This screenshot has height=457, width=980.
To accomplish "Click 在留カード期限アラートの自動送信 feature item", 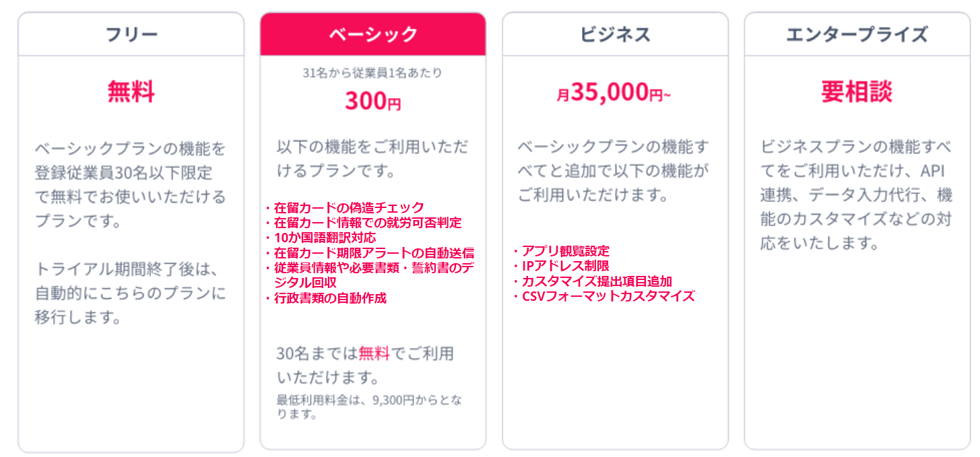I will pyautogui.click(x=374, y=253).
